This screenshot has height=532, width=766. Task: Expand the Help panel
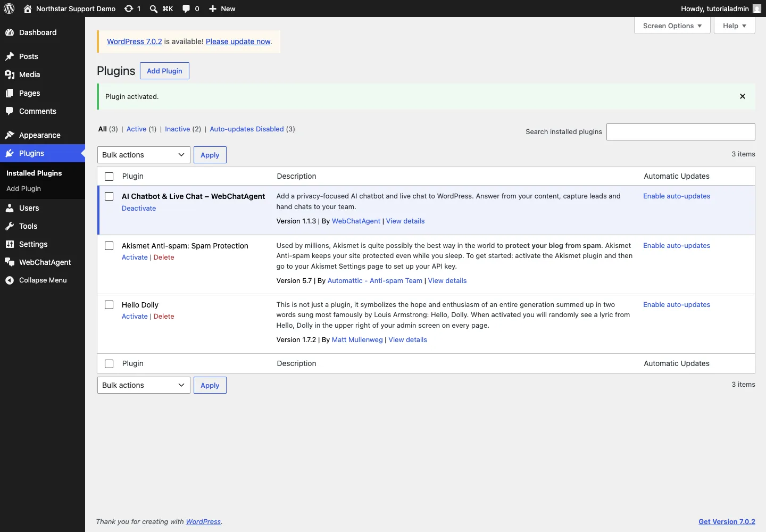[735, 26]
